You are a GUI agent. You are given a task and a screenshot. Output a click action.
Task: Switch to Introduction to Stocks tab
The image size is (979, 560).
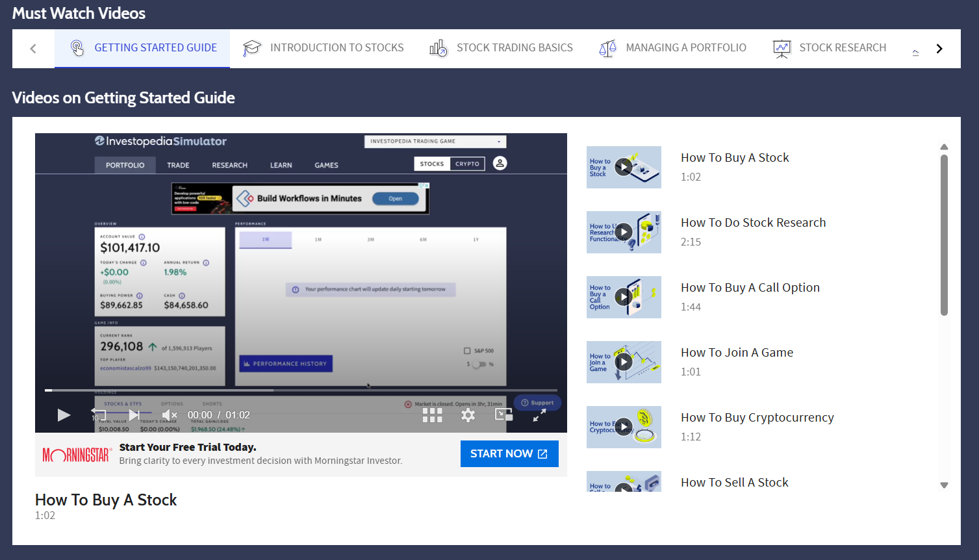coord(323,48)
